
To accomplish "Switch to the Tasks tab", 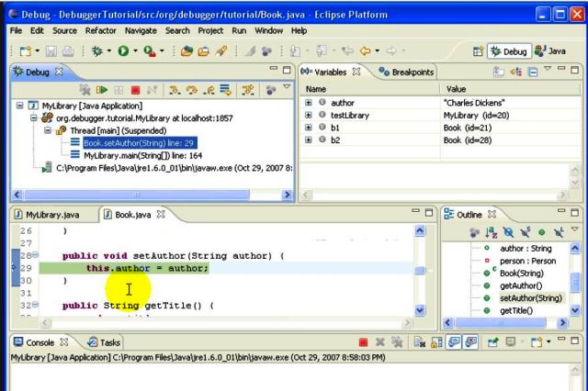I will [x=104, y=342].
